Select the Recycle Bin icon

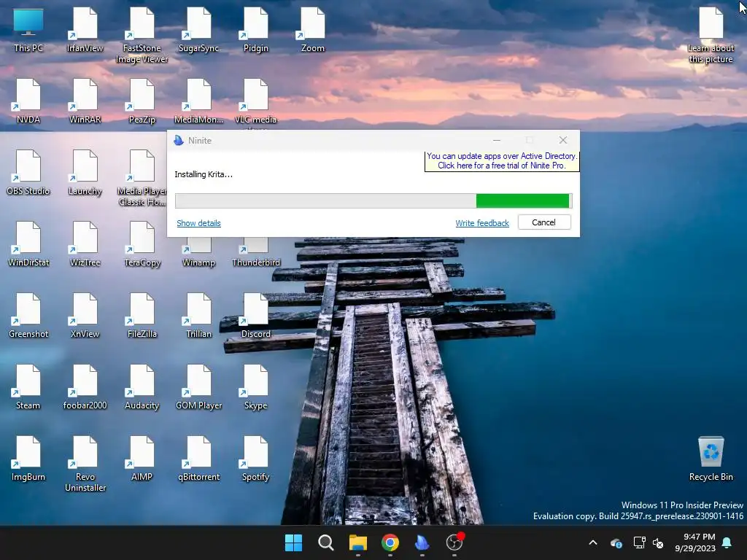tap(711, 458)
